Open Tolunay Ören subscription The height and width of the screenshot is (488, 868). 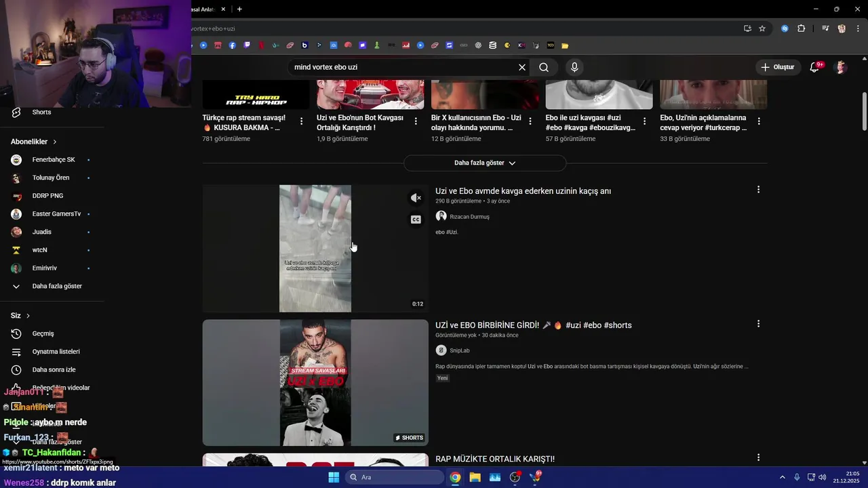pyautogui.click(x=52, y=178)
